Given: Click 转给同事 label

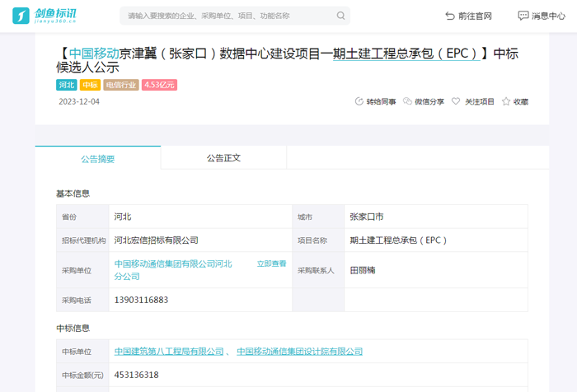Looking at the screenshot, I should [381, 102].
